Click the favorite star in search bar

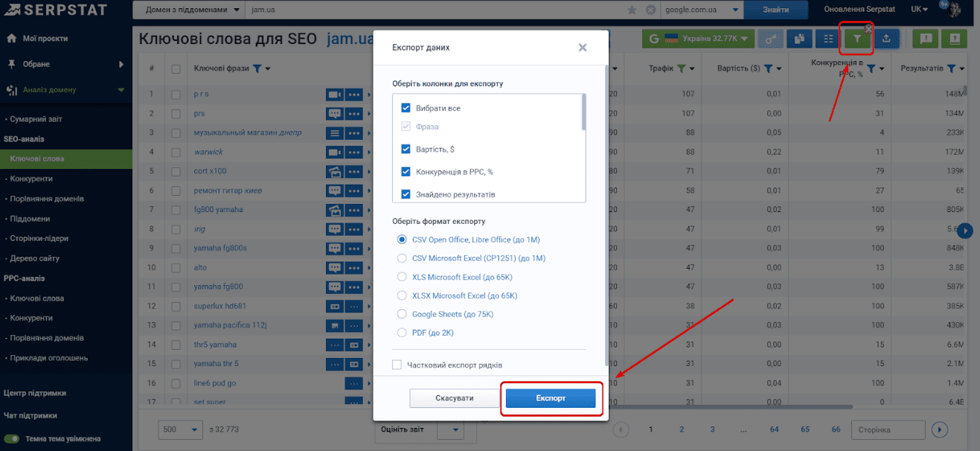632,10
